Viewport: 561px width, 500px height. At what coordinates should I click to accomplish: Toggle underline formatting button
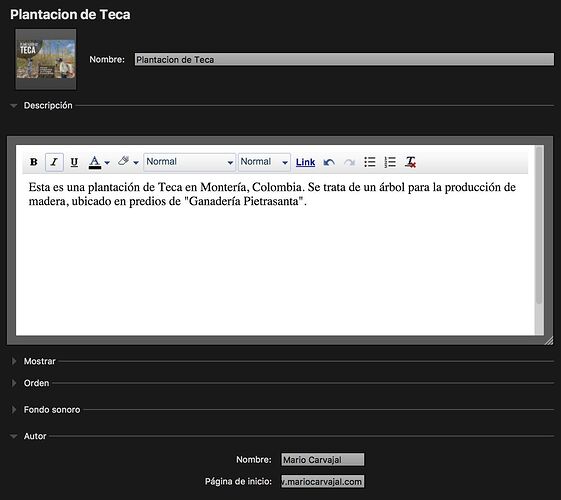[74, 162]
